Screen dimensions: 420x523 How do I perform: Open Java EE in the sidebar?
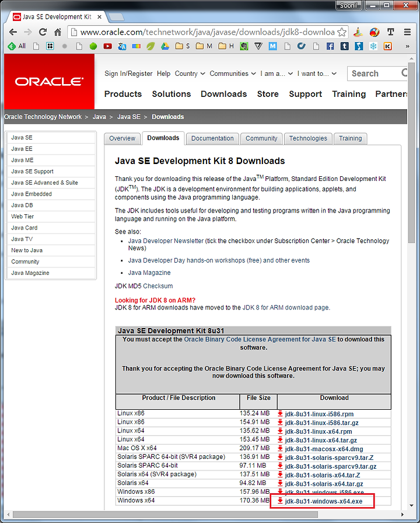click(52, 149)
